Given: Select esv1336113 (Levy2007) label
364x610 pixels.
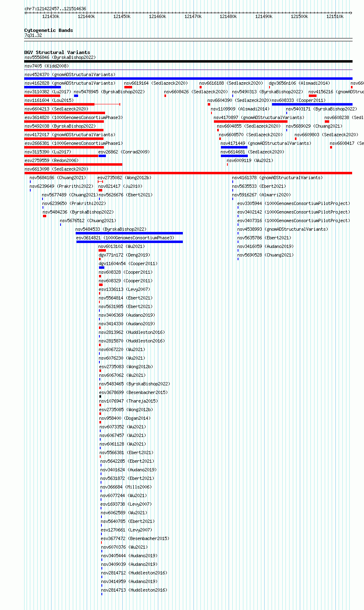Looking at the screenshot, I should tap(124, 289).
